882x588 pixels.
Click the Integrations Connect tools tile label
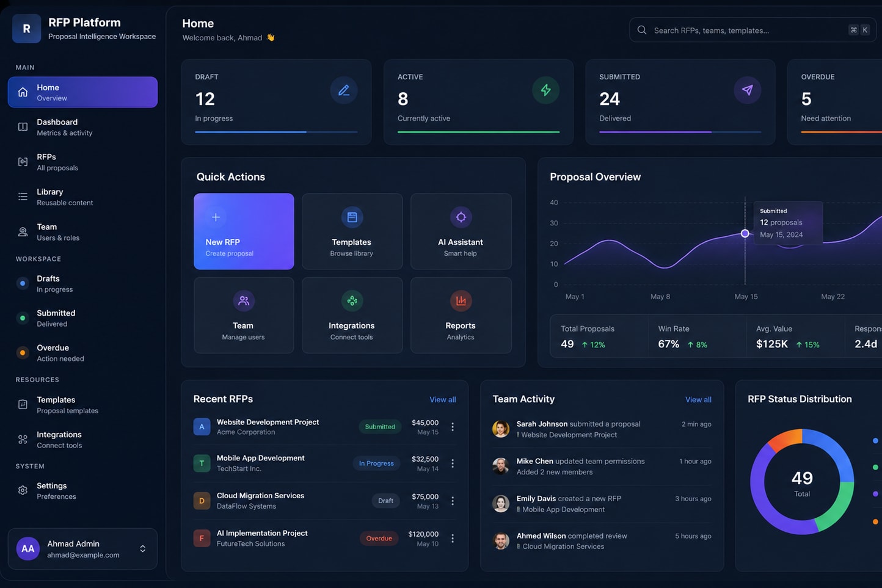click(352, 331)
